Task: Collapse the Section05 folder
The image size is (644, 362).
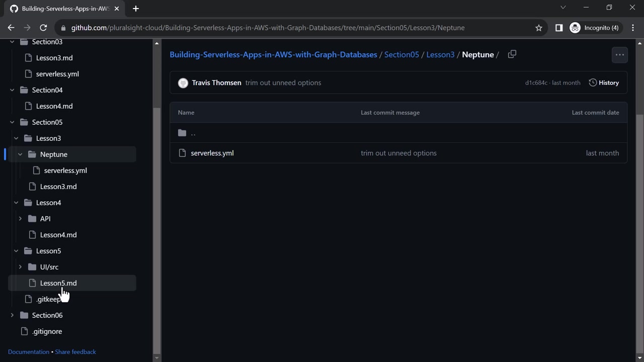Action: point(12,122)
